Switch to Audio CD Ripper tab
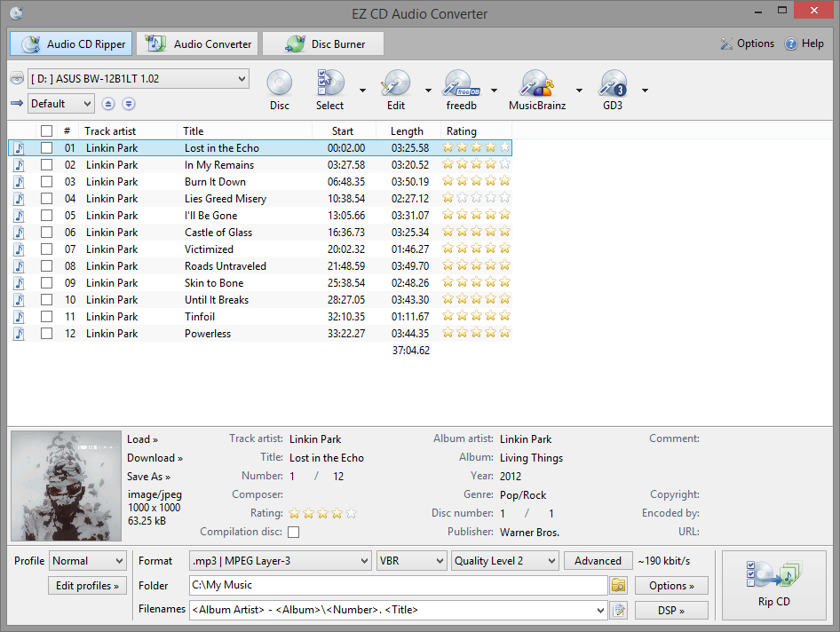Image resolution: width=840 pixels, height=632 pixels. point(71,43)
